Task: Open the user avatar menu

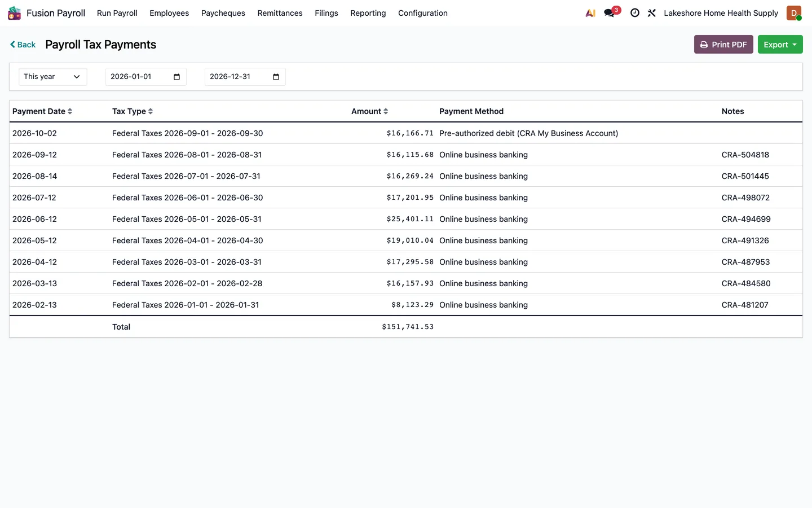Action: (794, 13)
